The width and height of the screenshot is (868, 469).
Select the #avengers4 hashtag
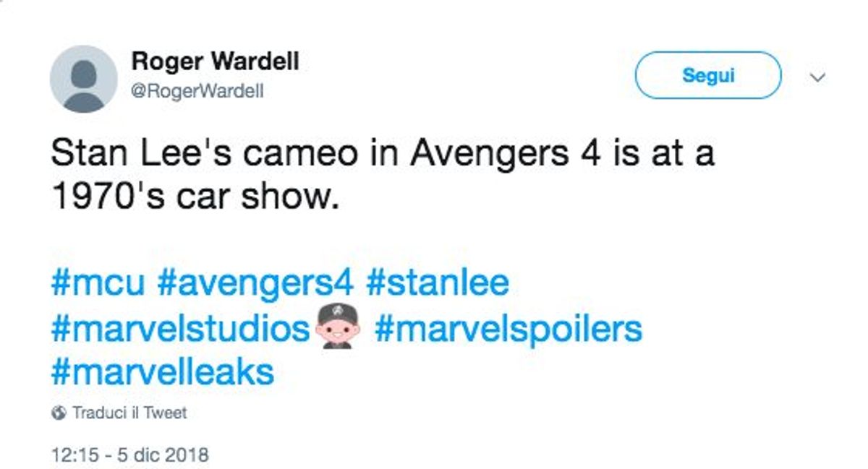[255, 283]
